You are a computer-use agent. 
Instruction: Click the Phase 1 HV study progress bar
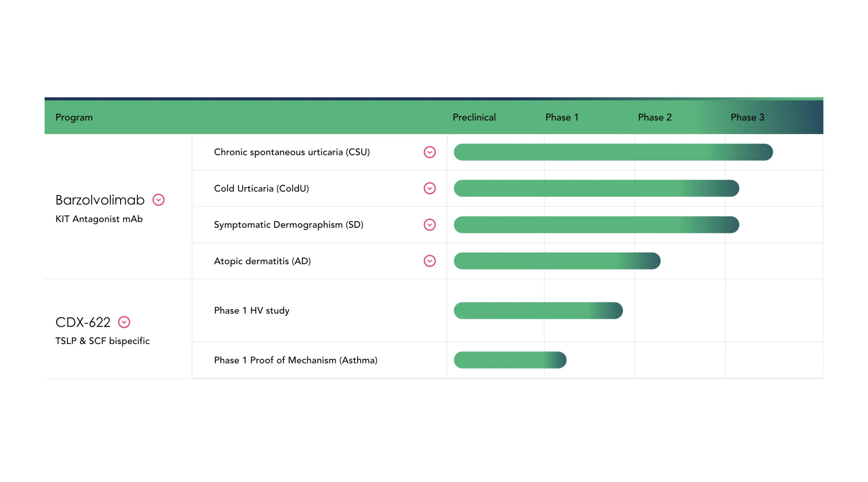point(538,311)
